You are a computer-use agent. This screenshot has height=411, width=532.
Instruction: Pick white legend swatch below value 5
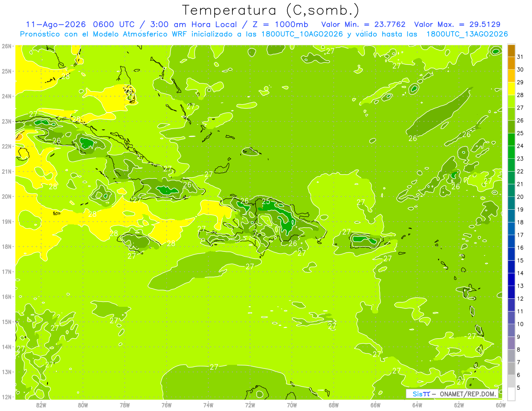[511, 394]
